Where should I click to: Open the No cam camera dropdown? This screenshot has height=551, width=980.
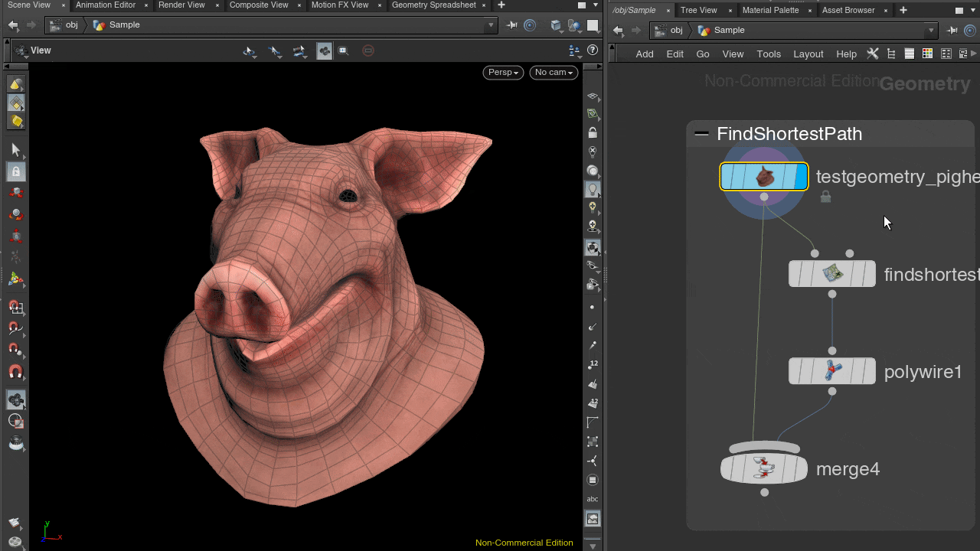tap(554, 72)
